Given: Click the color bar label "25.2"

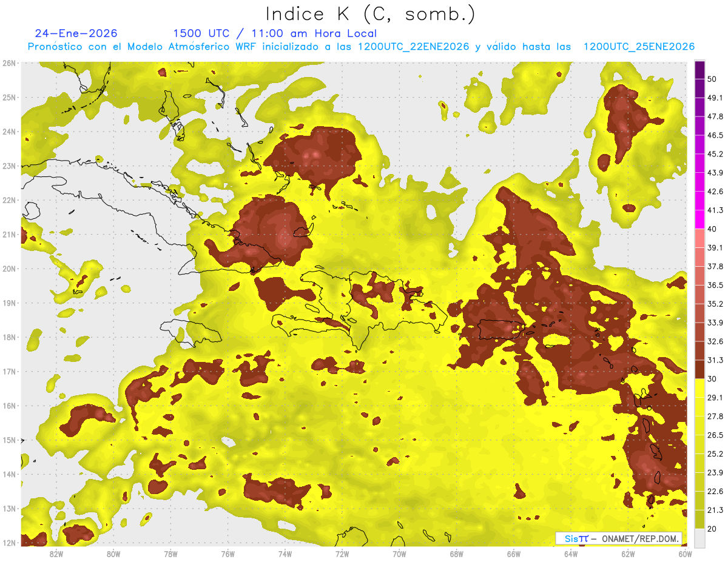Looking at the screenshot, I should pos(715,453).
